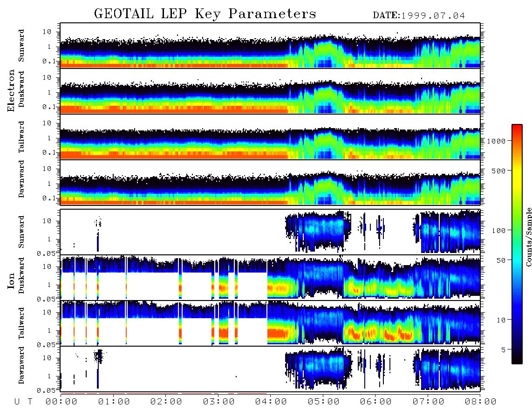Click the Ion Tailward spectrogram panel

point(270,323)
